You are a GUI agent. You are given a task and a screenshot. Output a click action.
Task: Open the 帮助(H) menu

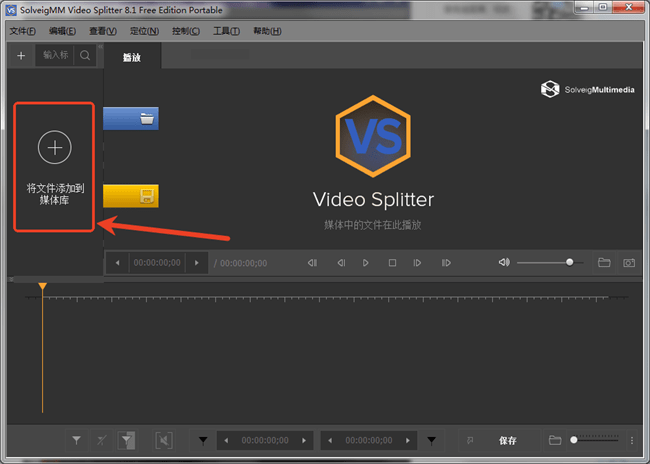click(x=267, y=31)
